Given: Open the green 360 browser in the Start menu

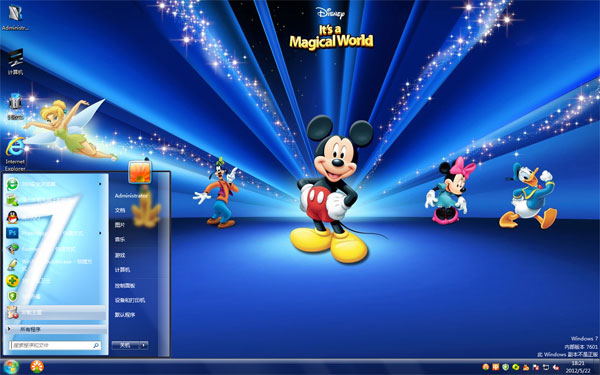Looking at the screenshot, I should coord(54,184).
